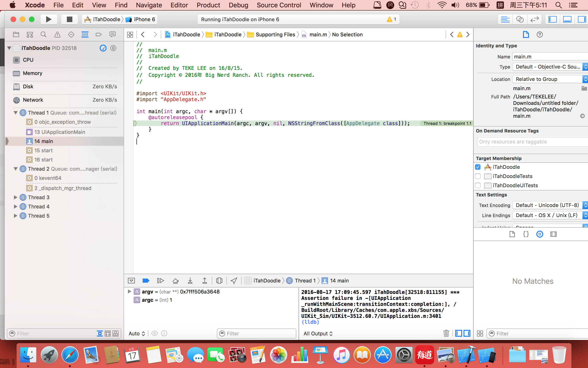Collapse Thread 1 disclosure triangle

[16, 113]
